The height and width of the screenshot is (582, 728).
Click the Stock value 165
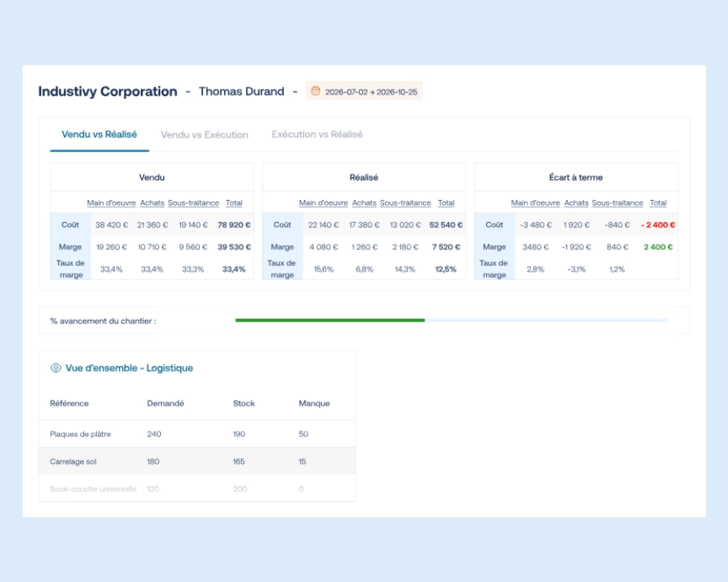click(239, 461)
